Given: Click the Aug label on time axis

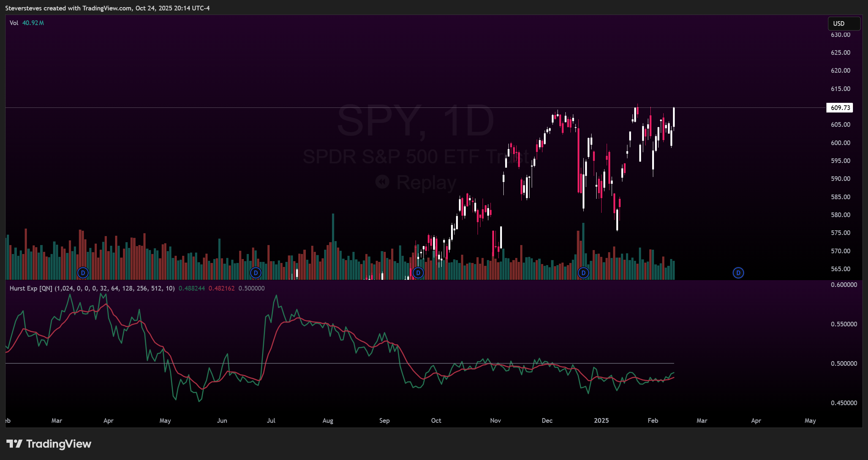Looking at the screenshot, I should [x=328, y=421].
